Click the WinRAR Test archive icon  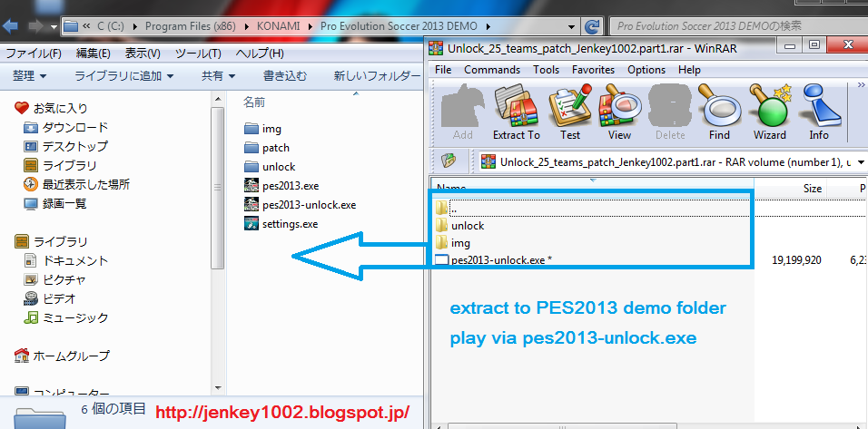coord(570,112)
